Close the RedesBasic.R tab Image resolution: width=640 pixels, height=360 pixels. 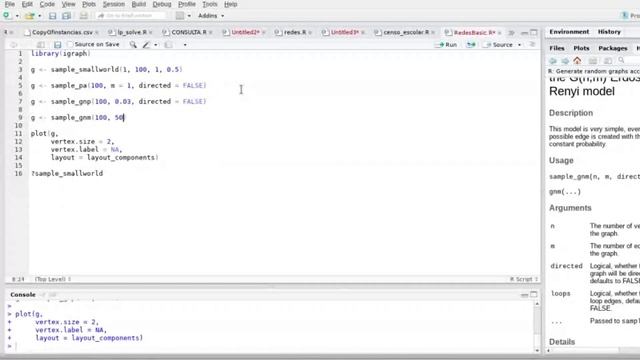pos(499,32)
